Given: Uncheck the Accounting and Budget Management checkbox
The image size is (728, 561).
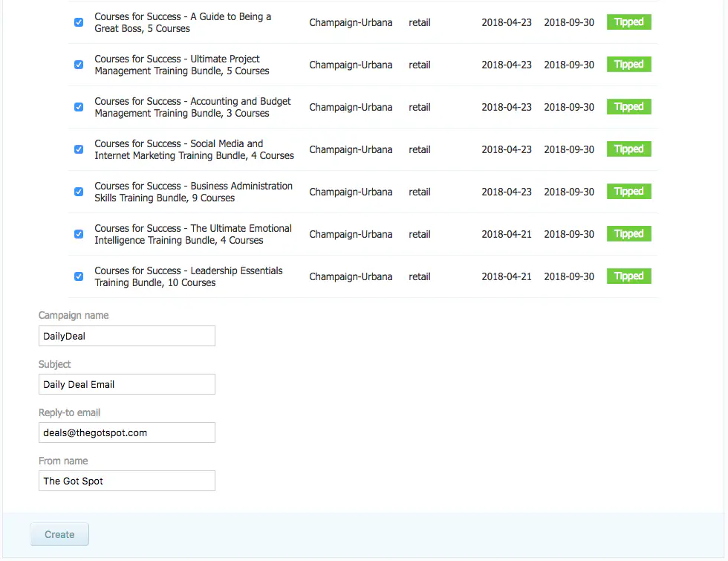Looking at the screenshot, I should pyautogui.click(x=78, y=106).
